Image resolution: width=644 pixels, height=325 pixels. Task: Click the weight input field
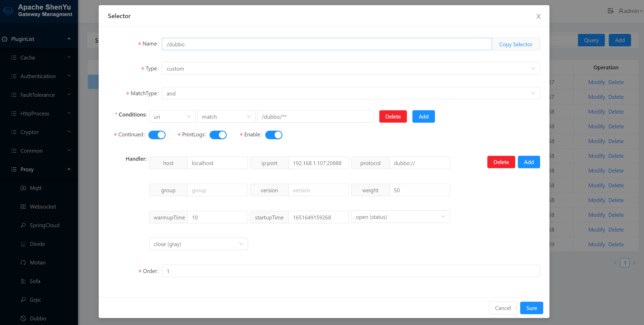click(419, 190)
